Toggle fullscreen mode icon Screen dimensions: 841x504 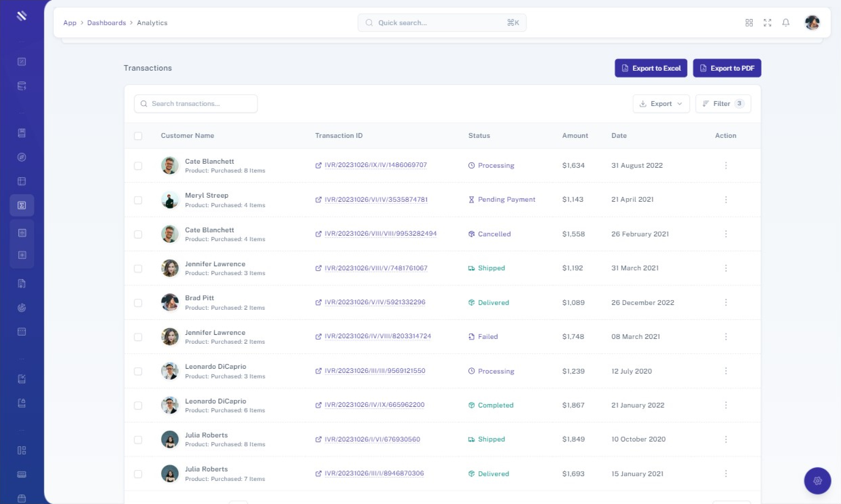767,23
